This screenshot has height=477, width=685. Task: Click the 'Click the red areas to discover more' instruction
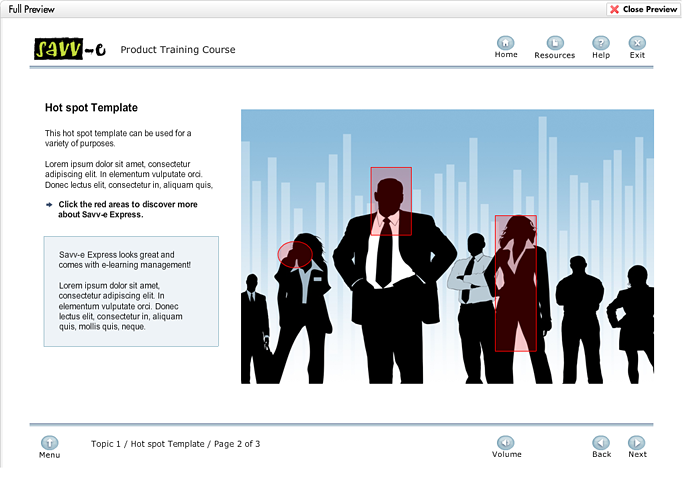click(128, 209)
